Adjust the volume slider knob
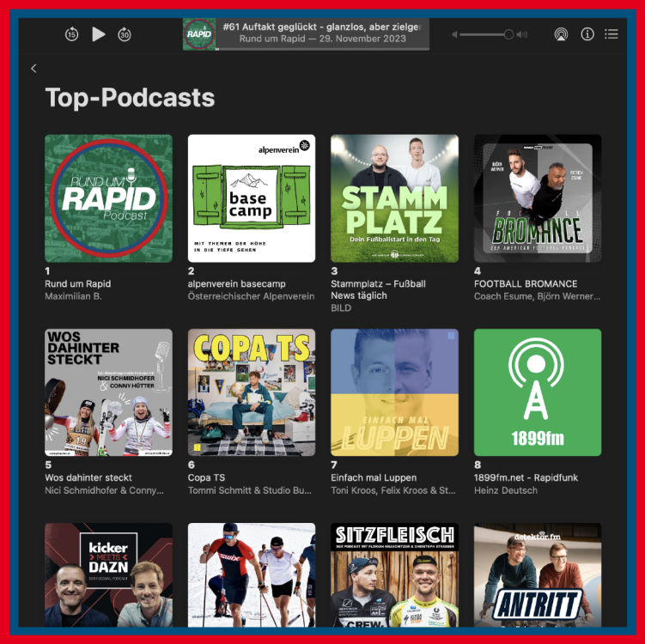 [508, 34]
